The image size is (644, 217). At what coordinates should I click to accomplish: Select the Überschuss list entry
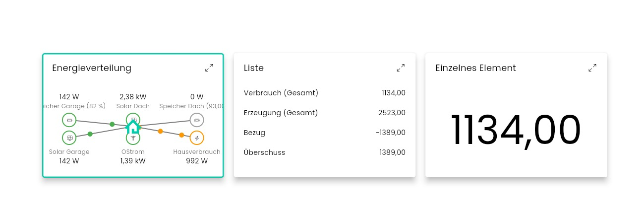click(x=325, y=152)
